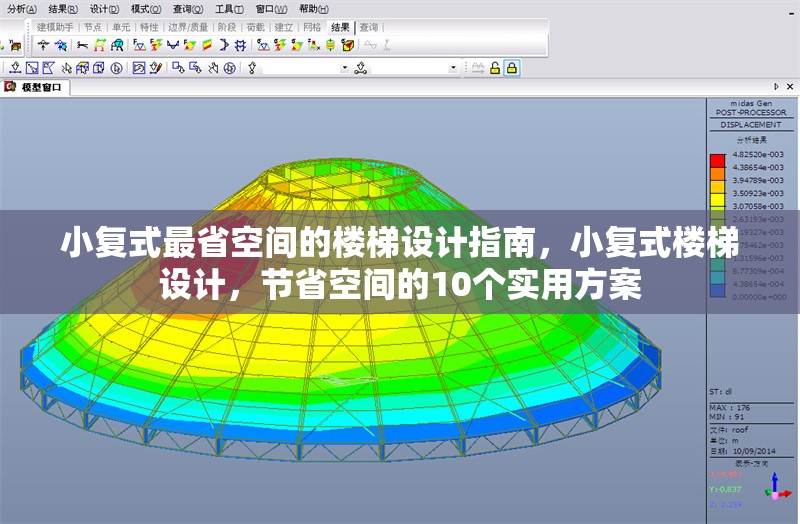
Task: Click inside the node number input field
Action: click(301, 68)
